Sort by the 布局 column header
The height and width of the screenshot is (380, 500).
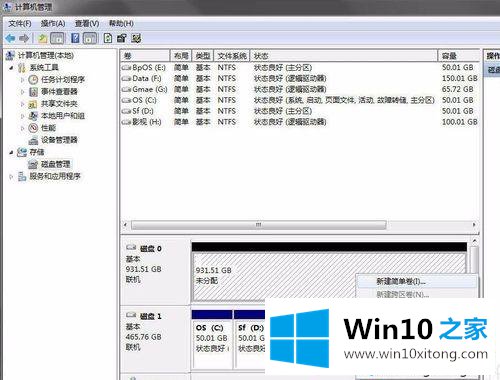[181, 56]
